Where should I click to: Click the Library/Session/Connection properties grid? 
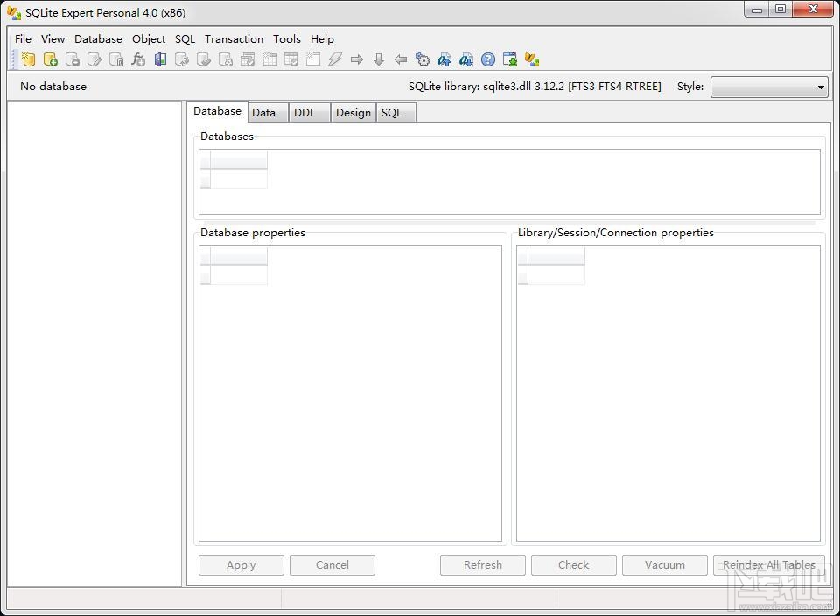(x=668, y=394)
